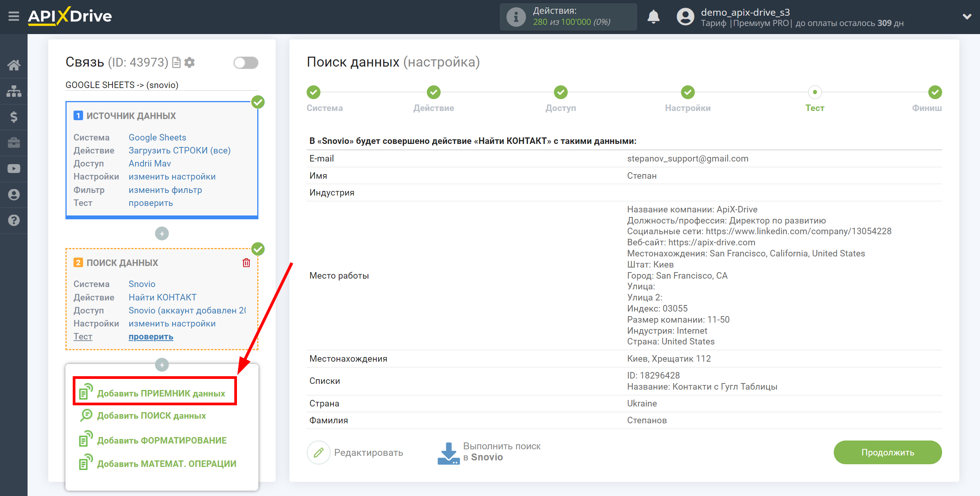The image size is (980, 496).
Task: Click plus button below data search block
Action: 162,365
